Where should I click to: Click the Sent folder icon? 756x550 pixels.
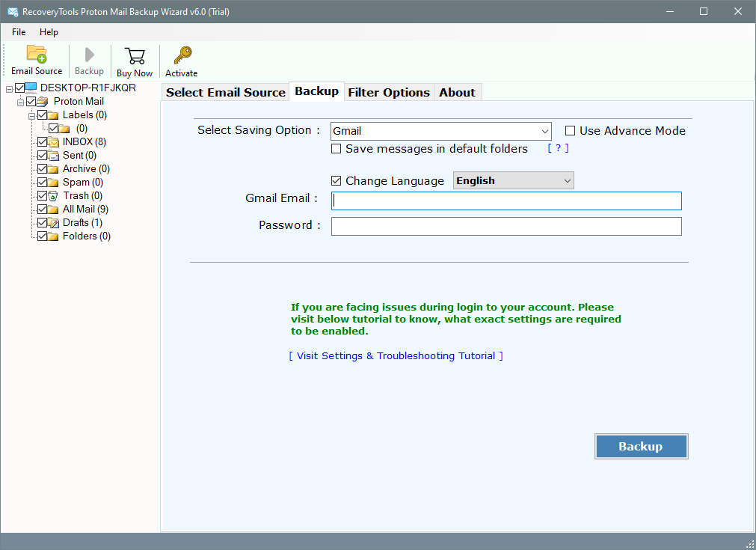pos(53,156)
